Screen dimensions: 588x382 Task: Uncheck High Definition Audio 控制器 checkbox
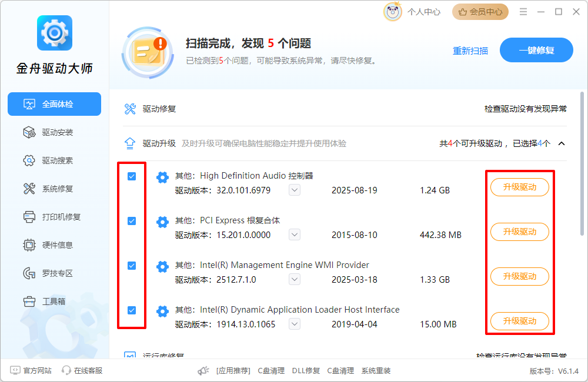tap(132, 176)
